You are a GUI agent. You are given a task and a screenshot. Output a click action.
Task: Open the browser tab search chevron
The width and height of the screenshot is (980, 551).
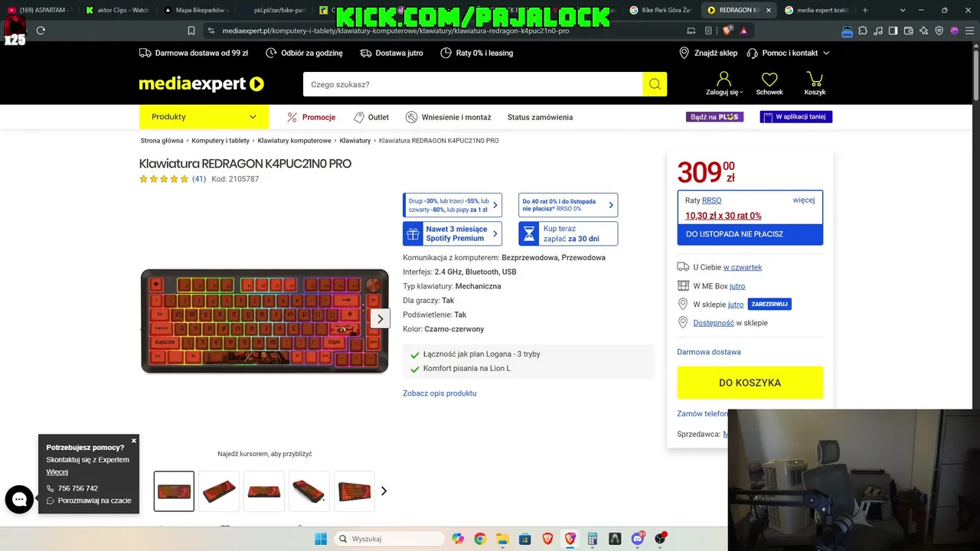pyautogui.click(x=903, y=10)
